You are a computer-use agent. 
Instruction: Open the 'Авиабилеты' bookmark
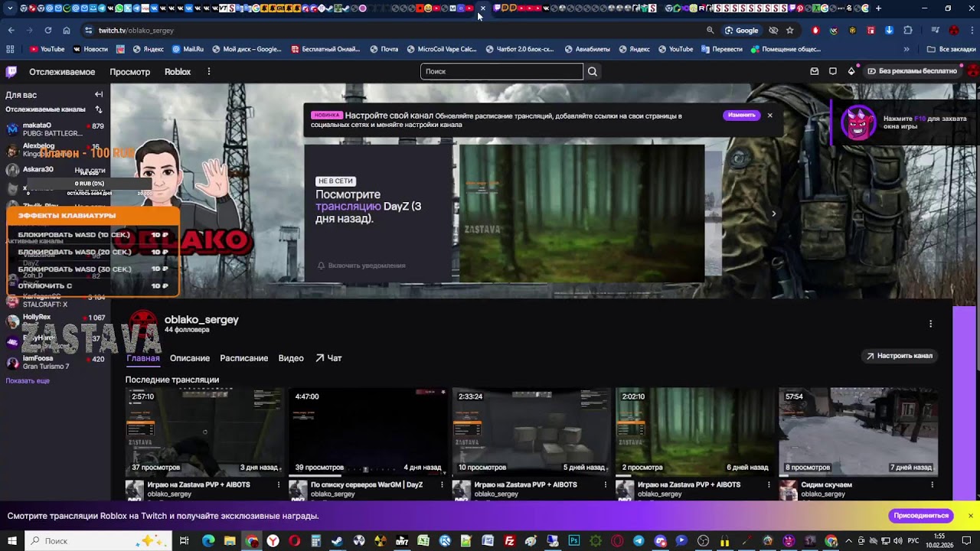point(587,49)
